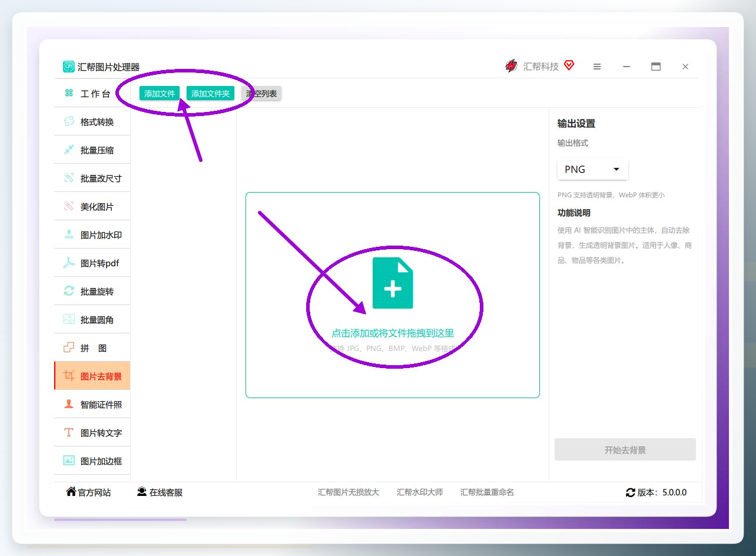756x556 pixels.
Task: Click the 批量压缩 compress icon
Action: tap(69, 150)
